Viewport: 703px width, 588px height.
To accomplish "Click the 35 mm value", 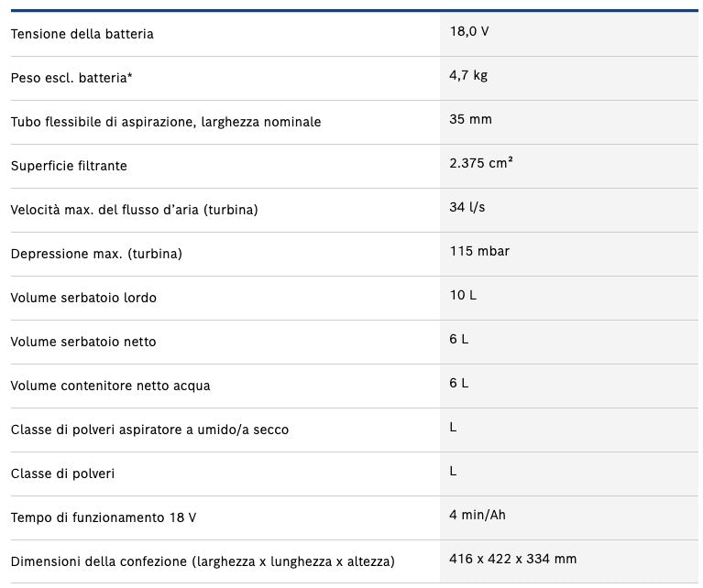I will pyautogui.click(x=470, y=119).
